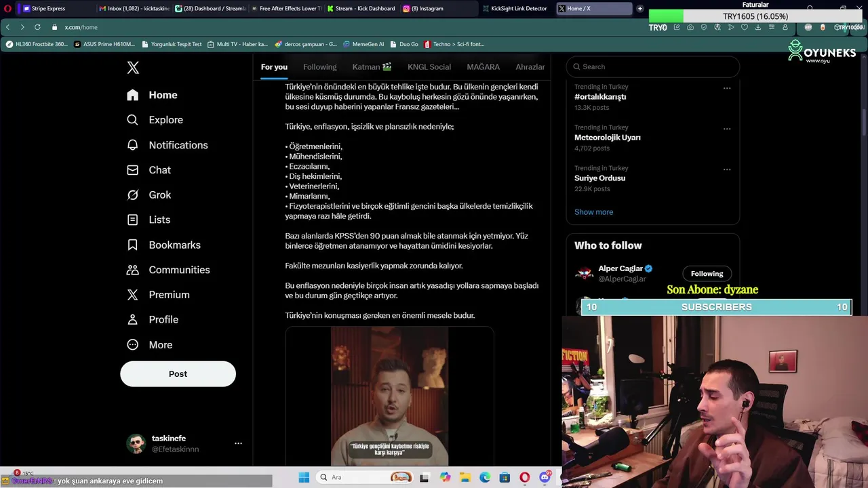Click the Opera logo menu button
Screen dimensions: 868x488
click(x=7, y=8)
